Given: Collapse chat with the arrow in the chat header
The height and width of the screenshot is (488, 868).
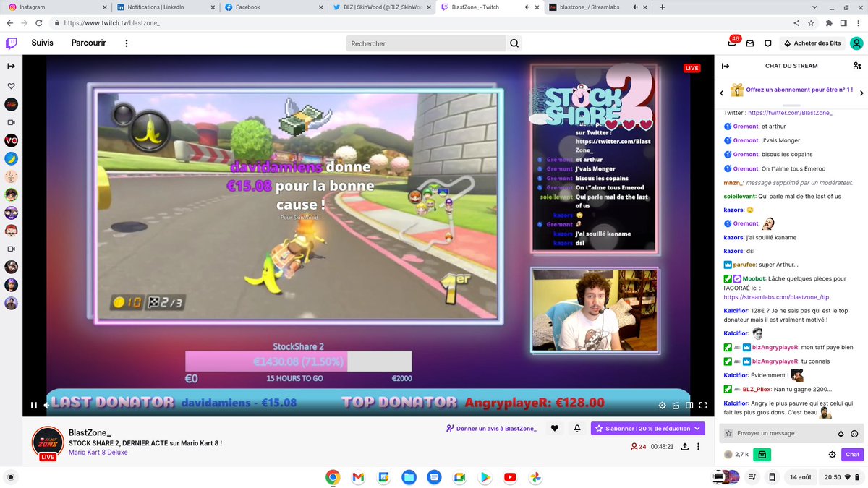Looking at the screenshot, I should [725, 66].
